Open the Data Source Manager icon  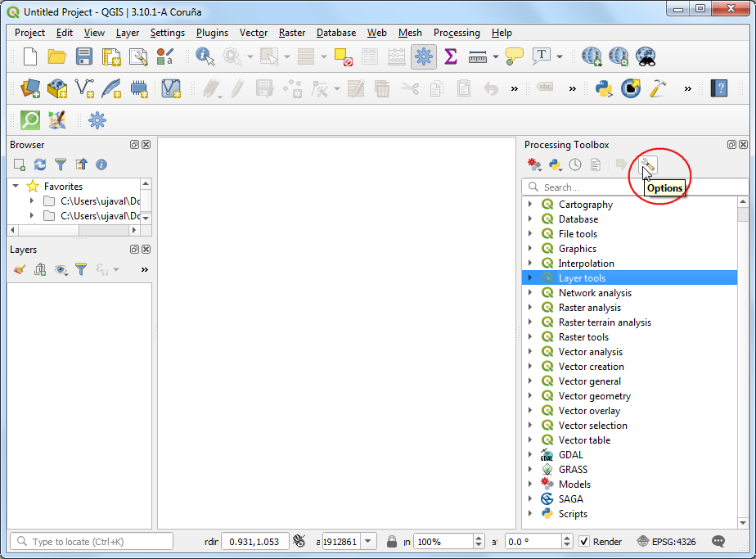[x=30, y=88]
